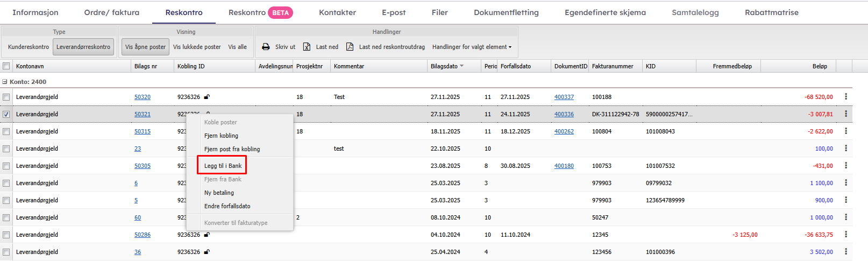Screen dimensions: 868x261
Task: Uncheck the checkbox for Bilags nr 50321
Action: 6,114
